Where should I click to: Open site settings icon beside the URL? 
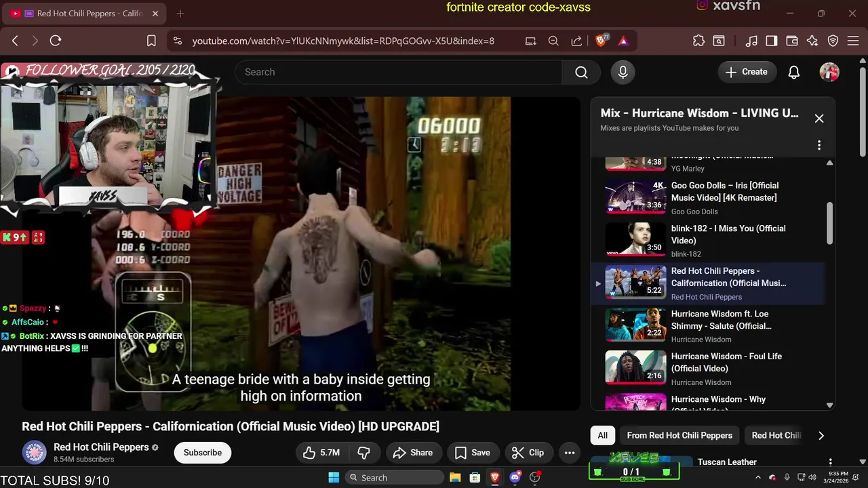(178, 41)
